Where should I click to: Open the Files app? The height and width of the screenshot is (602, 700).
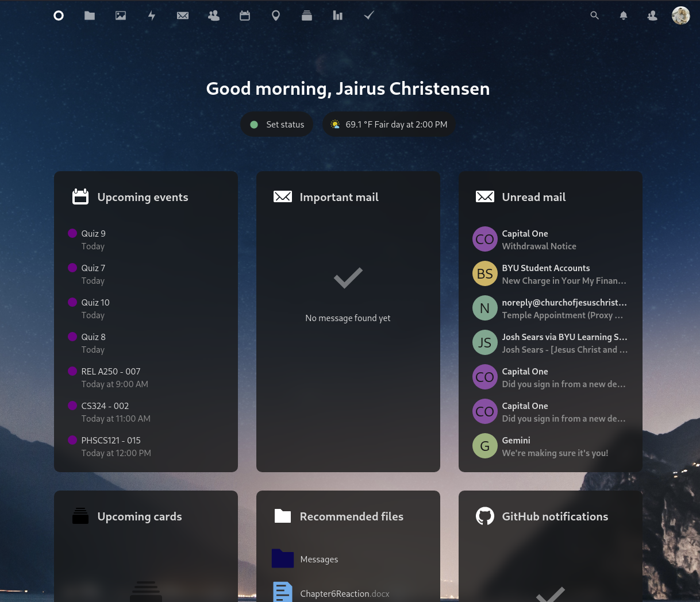point(90,16)
